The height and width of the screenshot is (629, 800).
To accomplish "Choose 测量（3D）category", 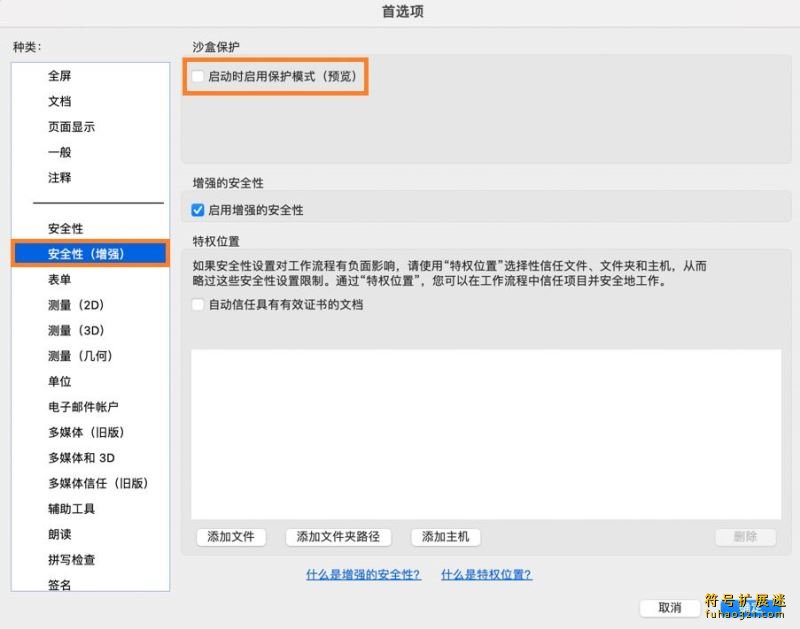I will point(76,331).
